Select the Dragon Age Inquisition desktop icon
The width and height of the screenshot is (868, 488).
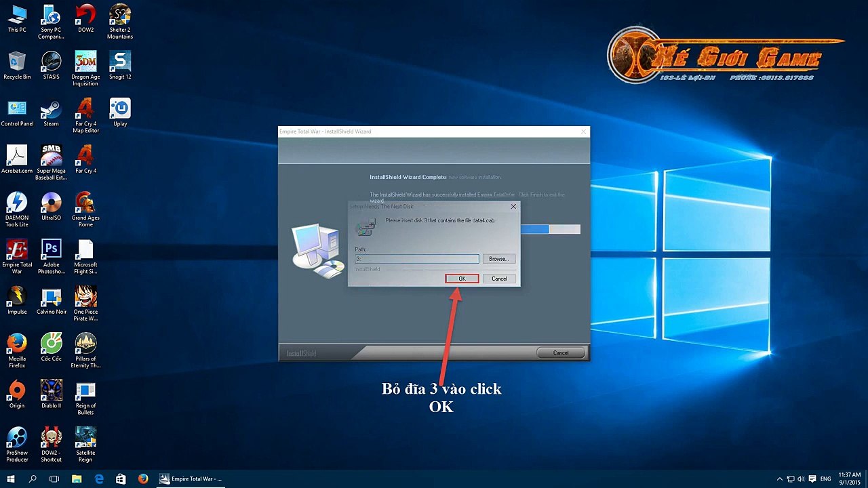[x=85, y=68]
